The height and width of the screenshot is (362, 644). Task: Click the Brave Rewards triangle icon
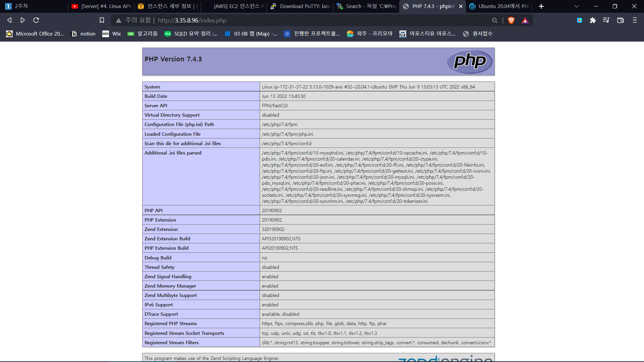pyautogui.click(x=525, y=20)
